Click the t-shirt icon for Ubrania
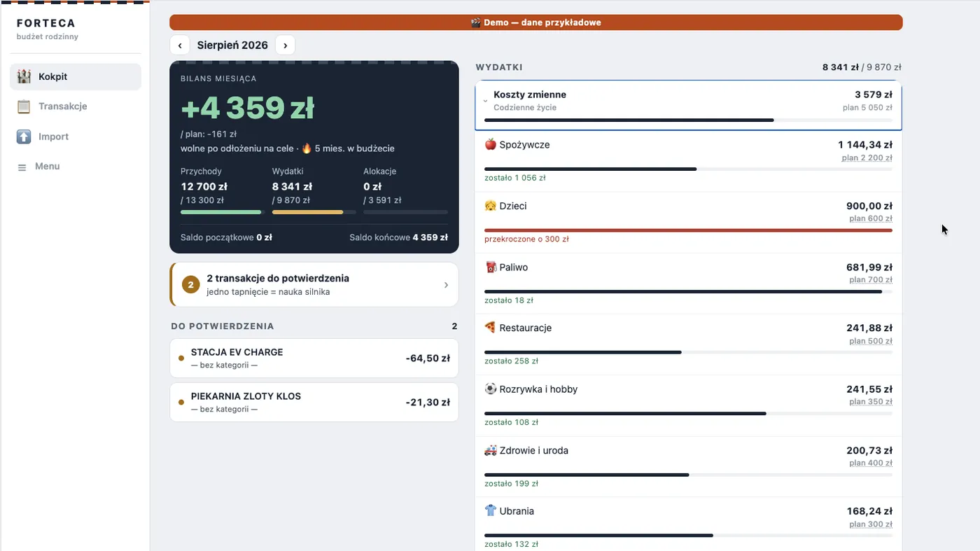 click(491, 511)
